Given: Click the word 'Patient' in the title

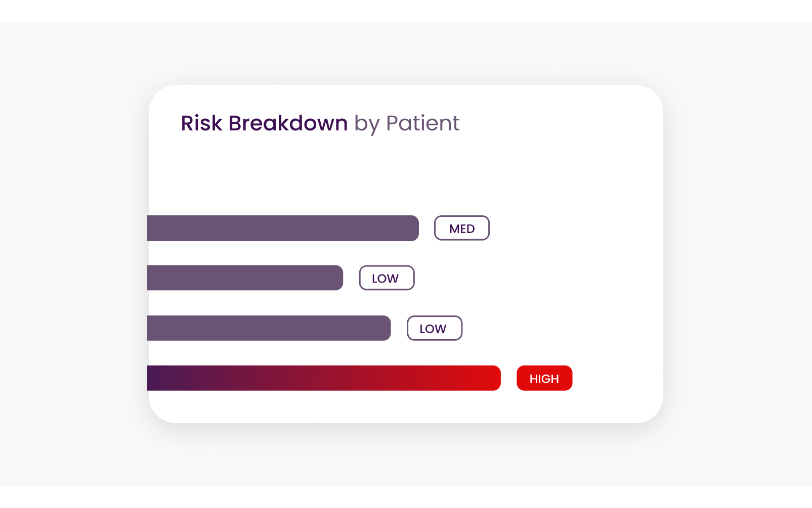Looking at the screenshot, I should coord(423,123).
